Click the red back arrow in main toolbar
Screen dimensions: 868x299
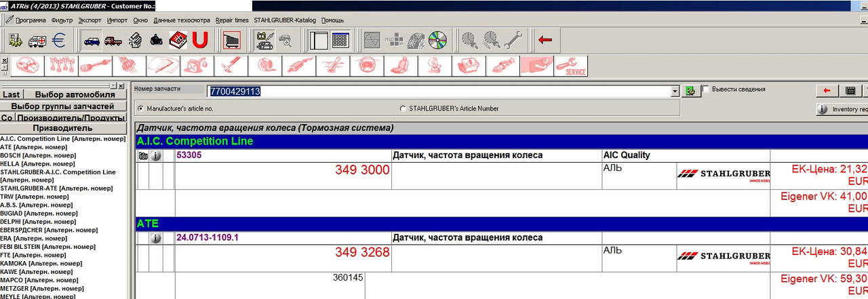[545, 40]
